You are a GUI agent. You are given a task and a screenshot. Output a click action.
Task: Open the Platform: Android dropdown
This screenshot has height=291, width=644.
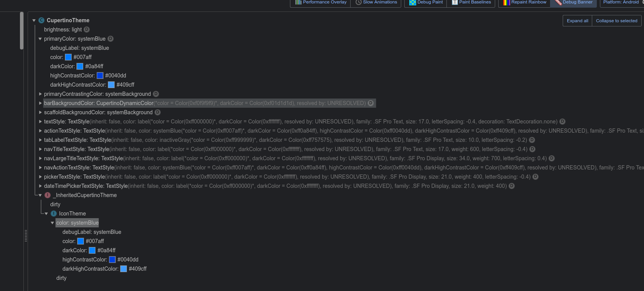coord(622,3)
